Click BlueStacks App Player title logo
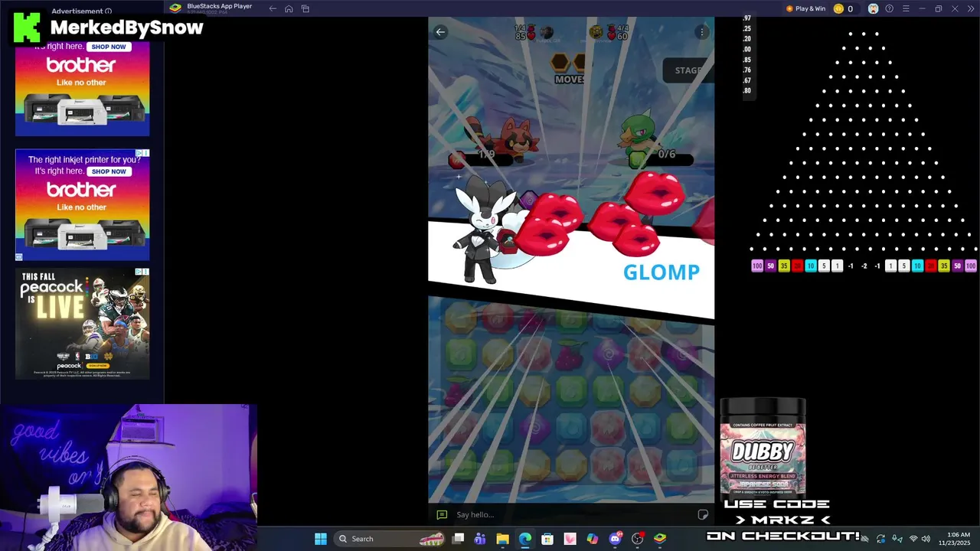This screenshot has height=551, width=980. (x=175, y=8)
